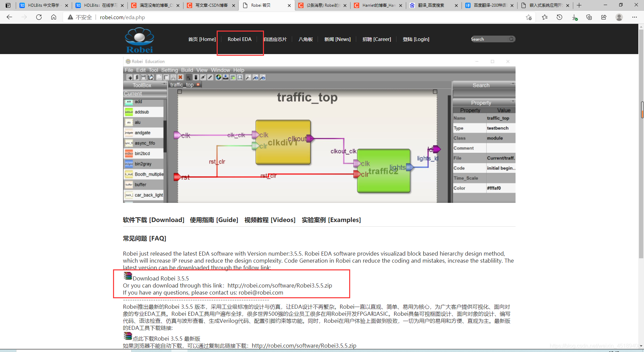
Task: Click the archive icon beside 点此下载Robei 3.5.5
Action: 127,336
